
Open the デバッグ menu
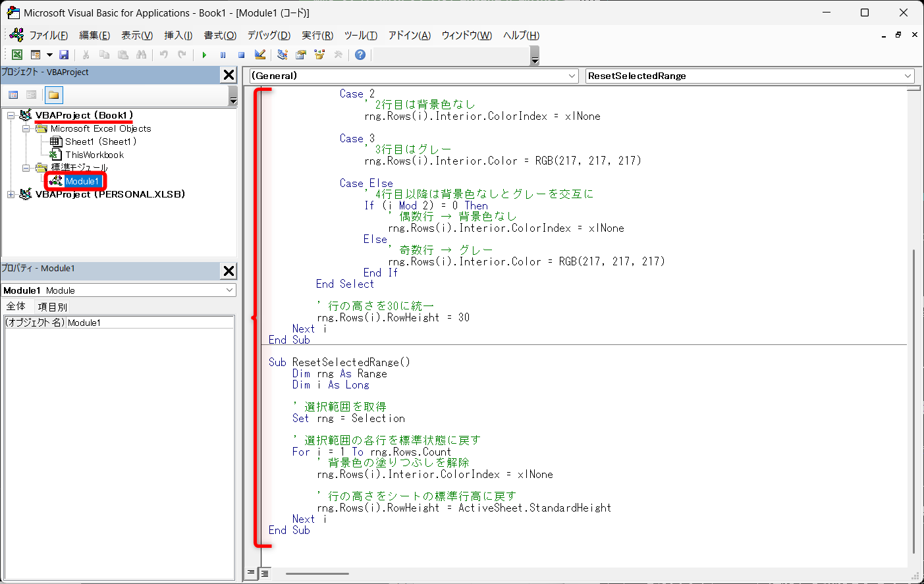pos(269,36)
